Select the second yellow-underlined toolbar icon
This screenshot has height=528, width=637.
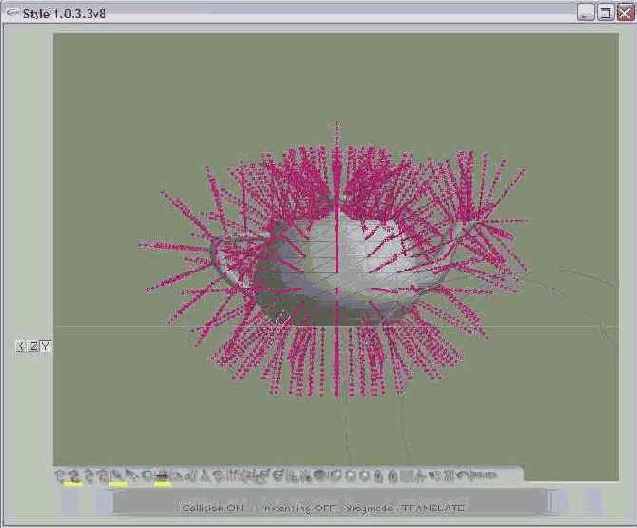pyautogui.click(x=117, y=476)
